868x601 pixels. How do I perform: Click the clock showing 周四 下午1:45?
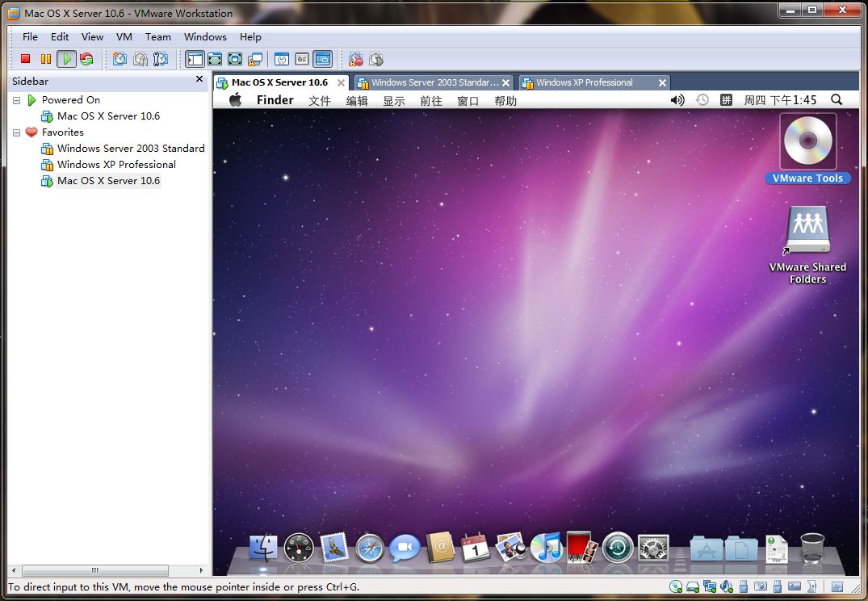click(781, 100)
